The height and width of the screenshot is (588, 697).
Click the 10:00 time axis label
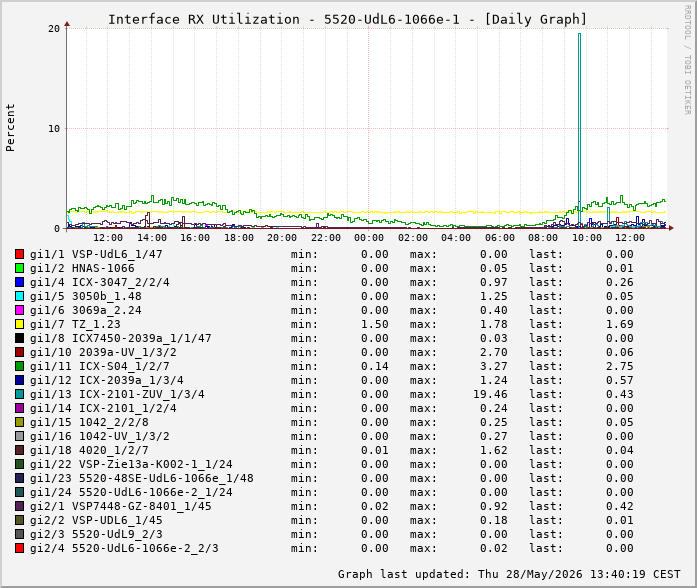587,238
